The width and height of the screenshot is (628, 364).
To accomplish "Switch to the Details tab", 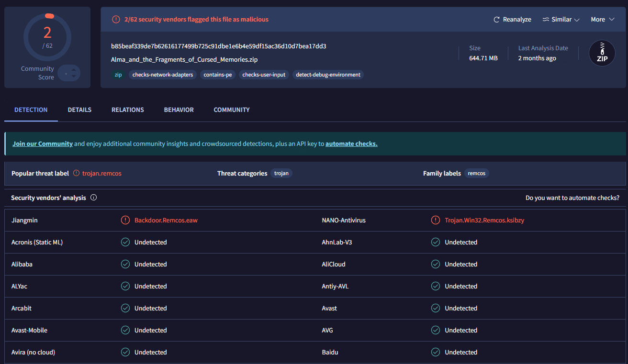I will (x=79, y=110).
